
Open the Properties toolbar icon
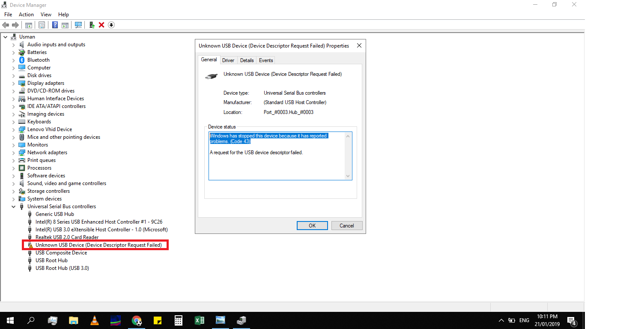(42, 25)
